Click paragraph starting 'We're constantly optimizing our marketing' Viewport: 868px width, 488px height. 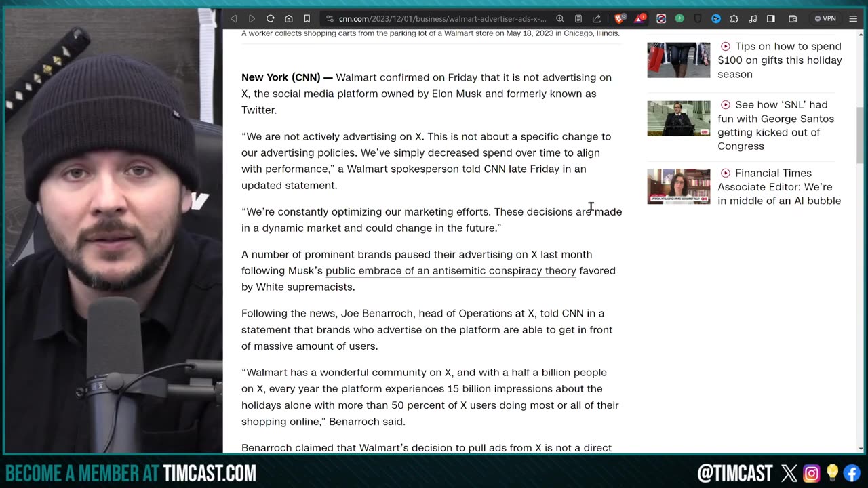[x=431, y=220]
